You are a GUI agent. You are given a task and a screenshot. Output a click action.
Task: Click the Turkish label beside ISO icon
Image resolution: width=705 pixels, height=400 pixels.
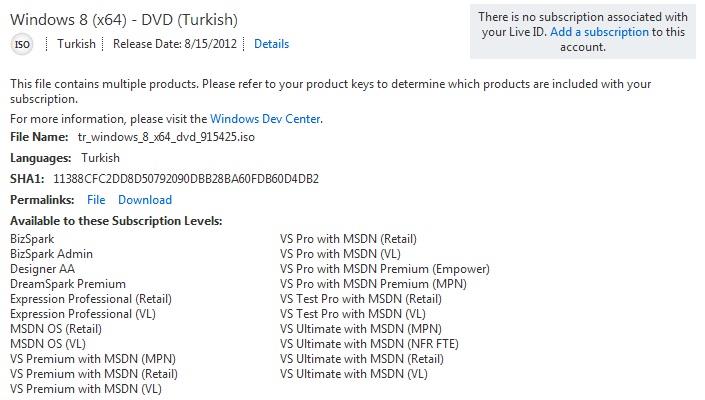(x=77, y=44)
